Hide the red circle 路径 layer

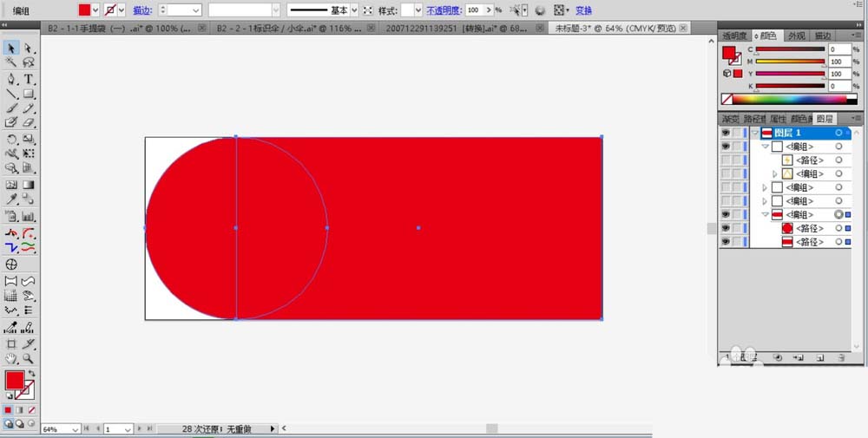tap(725, 228)
